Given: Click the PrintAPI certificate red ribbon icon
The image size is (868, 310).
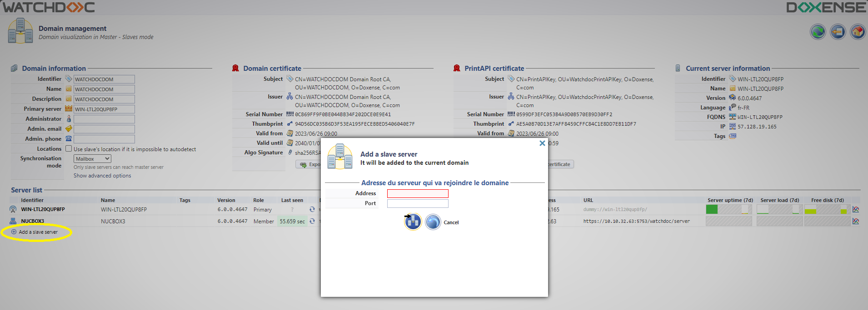Looking at the screenshot, I should pyautogui.click(x=457, y=68).
